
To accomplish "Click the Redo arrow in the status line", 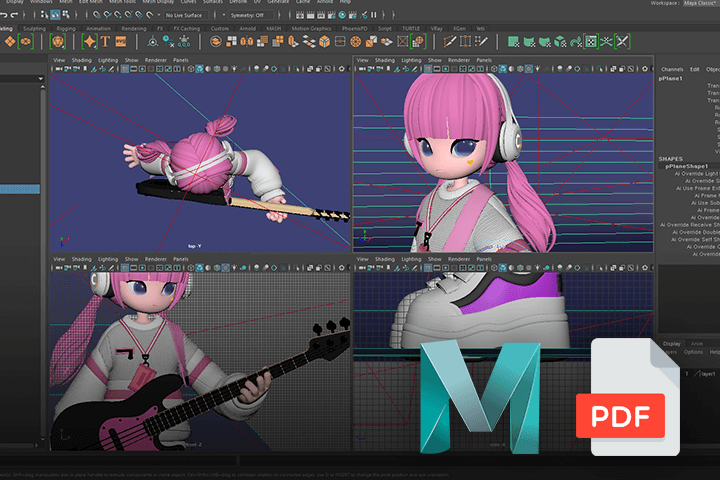I will point(15,15).
